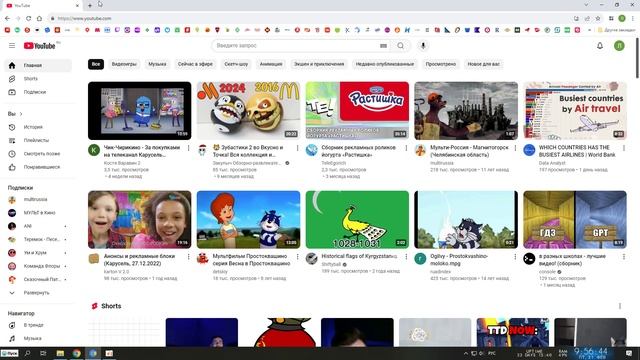Screen dimensions: 640x360
Task: Play the TTD NOW Shorts thumbnail
Action: pos(513,332)
